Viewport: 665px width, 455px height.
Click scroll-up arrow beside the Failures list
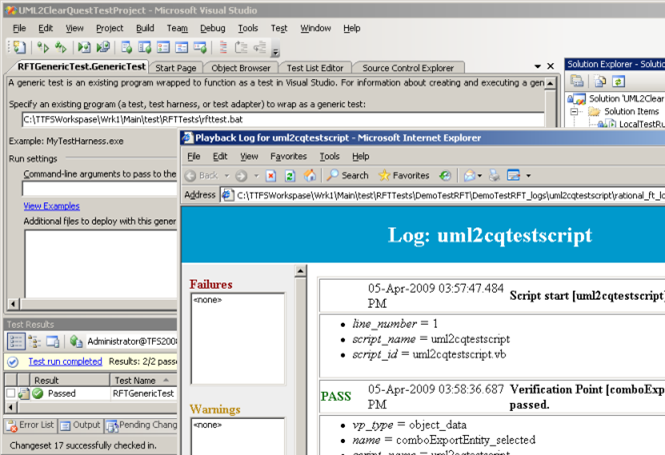[300, 271]
